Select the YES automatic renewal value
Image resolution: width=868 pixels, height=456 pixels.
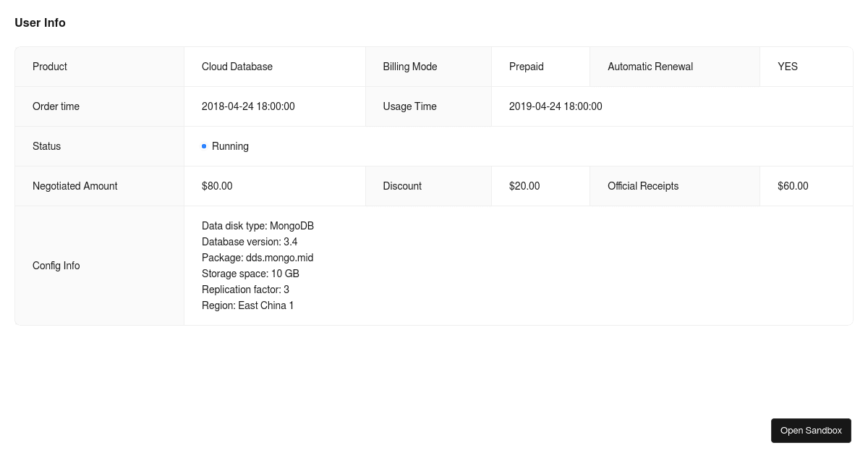[x=788, y=67]
